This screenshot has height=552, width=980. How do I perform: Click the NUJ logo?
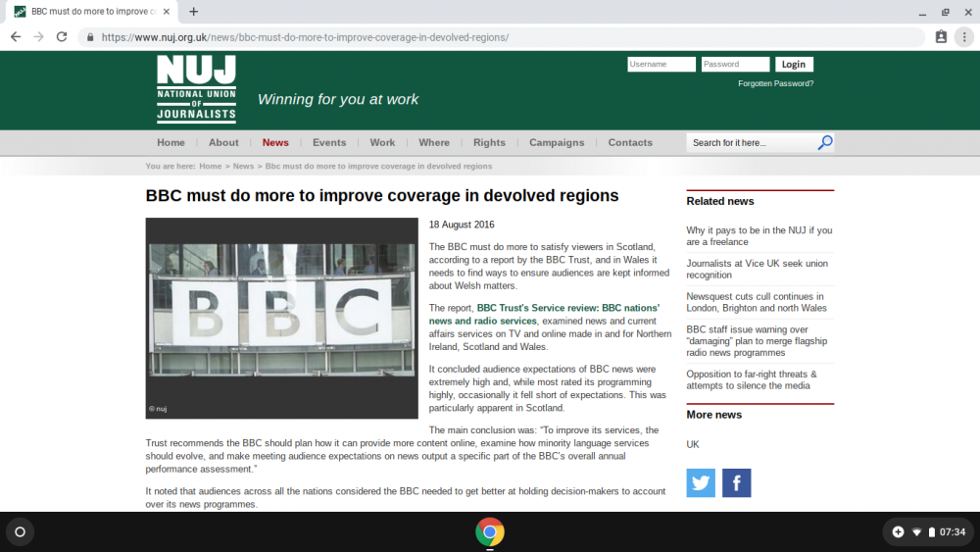(x=196, y=88)
